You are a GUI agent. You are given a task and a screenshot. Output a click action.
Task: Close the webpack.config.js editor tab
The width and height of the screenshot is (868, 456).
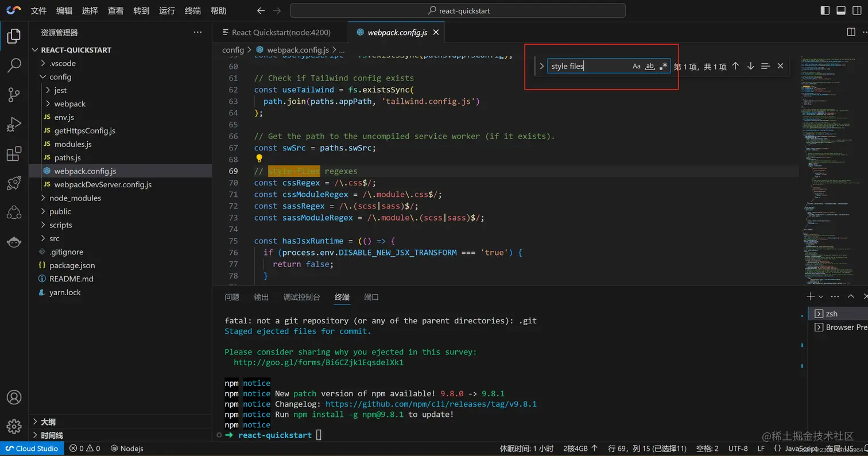click(x=436, y=33)
